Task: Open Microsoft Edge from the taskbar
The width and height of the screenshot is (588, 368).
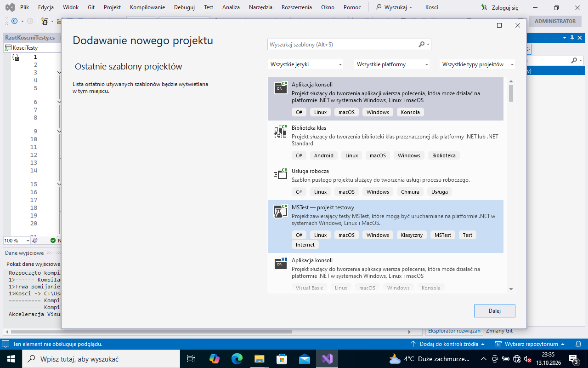Action: (x=237, y=359)
